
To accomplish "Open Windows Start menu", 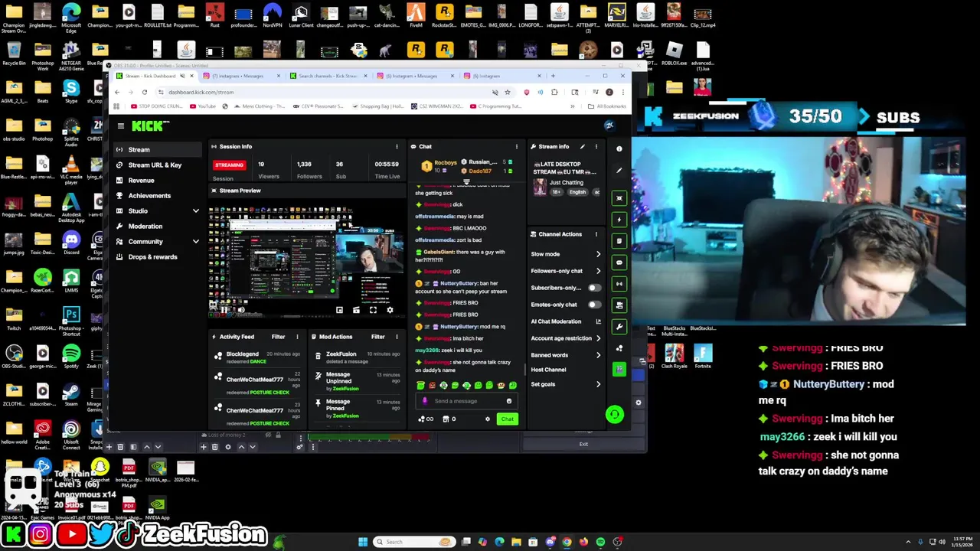I will [363, 542].
